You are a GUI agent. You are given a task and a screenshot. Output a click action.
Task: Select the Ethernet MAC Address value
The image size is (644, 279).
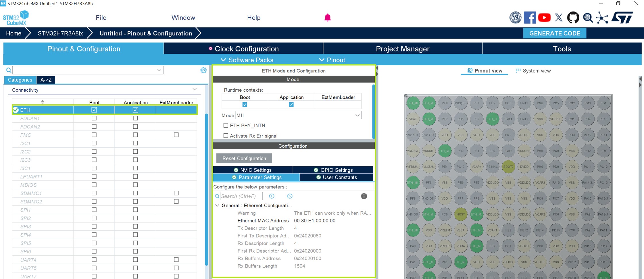pyautogui.click(x=314, y=221)
